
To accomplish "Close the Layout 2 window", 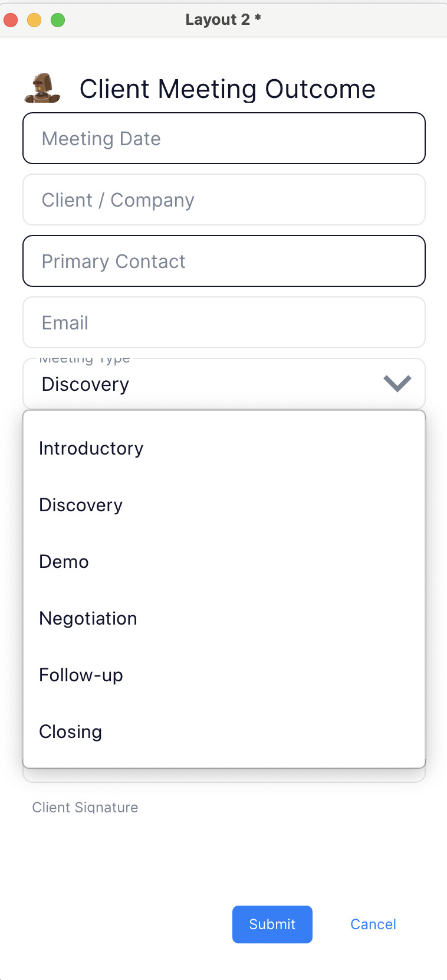I will pos(11,20).
